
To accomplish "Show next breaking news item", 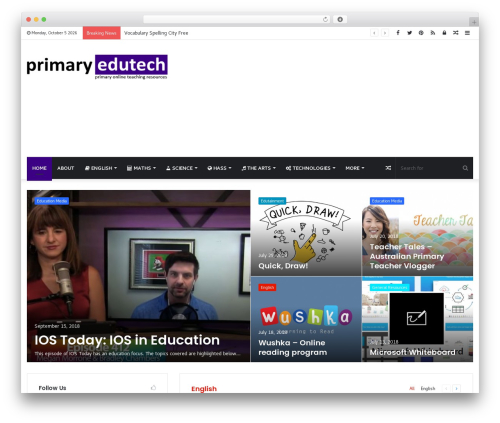I will (385, 33).
